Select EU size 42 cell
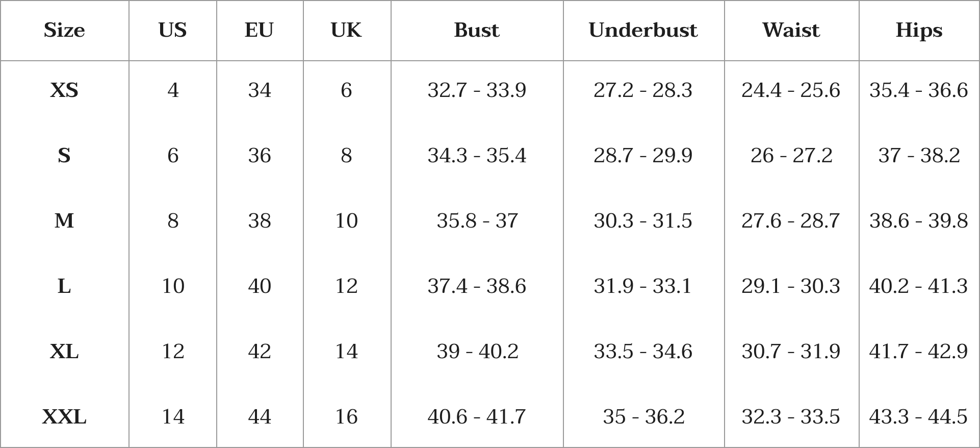 (260, 352)
